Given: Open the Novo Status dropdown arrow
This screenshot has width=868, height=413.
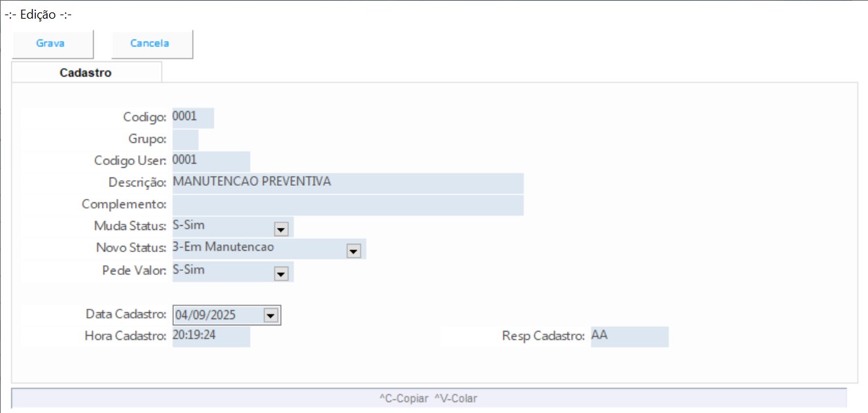Looking at the screenshot, I should pyautogui.click(x=354, y=251).
